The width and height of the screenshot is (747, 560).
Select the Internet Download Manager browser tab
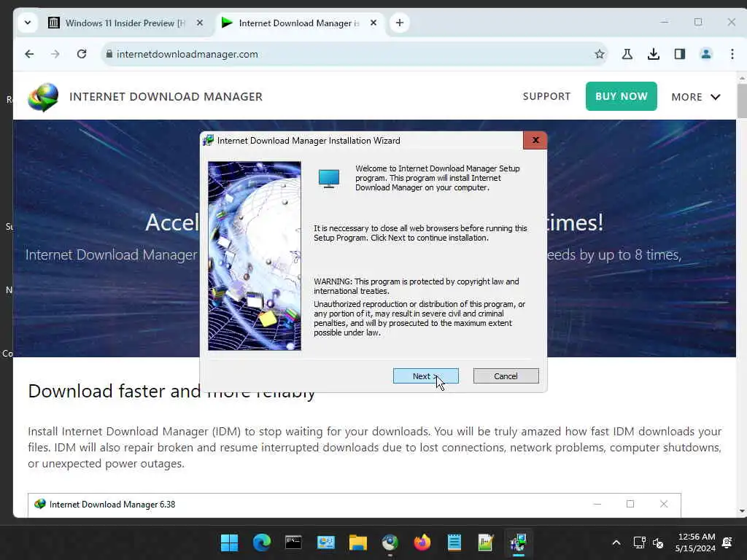tap(298, 23)
